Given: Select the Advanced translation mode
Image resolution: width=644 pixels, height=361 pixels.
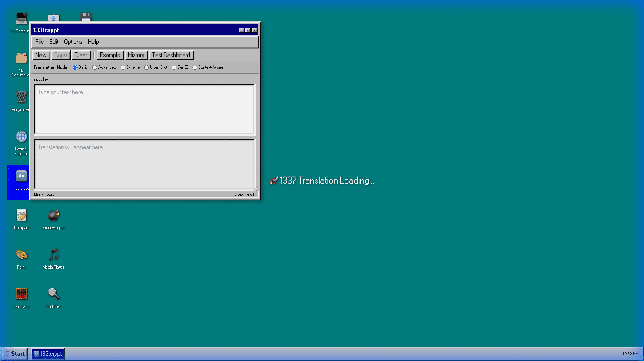Looking at the screenshot, I should [94, 67].
